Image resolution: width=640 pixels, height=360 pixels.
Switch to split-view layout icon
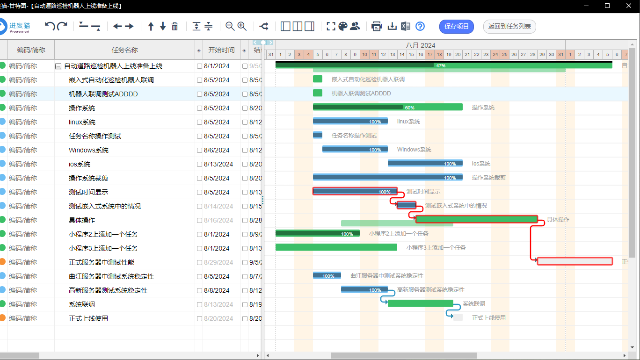(298, 26)
